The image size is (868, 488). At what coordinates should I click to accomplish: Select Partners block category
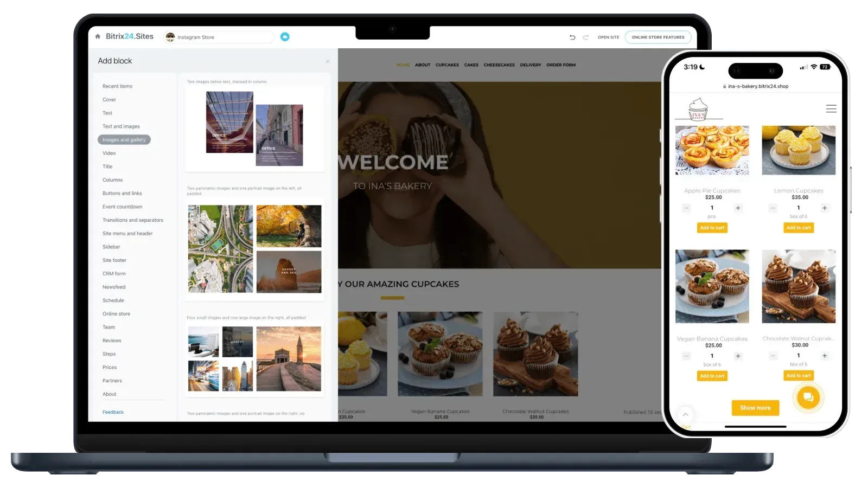(x=112, y=381)
